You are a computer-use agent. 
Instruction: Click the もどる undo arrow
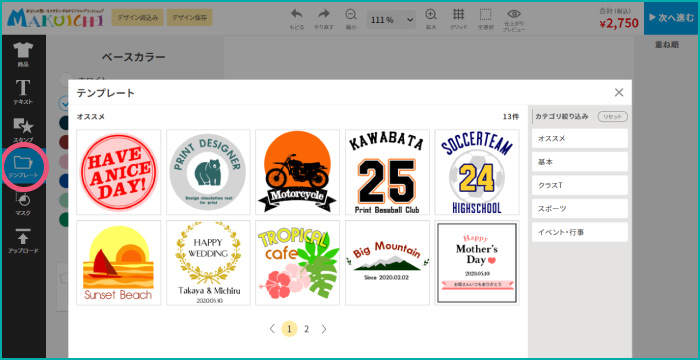coord(296,19)
